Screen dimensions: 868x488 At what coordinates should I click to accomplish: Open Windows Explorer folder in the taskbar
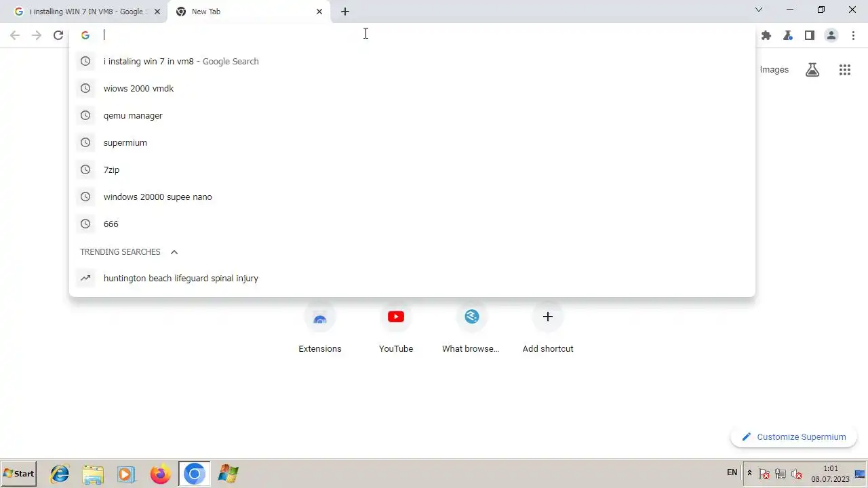(93, 474)
